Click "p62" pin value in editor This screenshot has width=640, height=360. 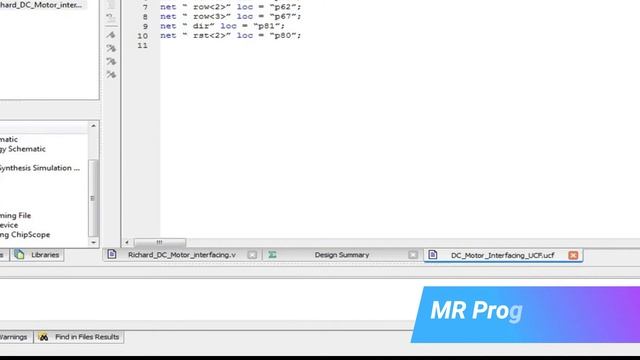coord(283,7)
